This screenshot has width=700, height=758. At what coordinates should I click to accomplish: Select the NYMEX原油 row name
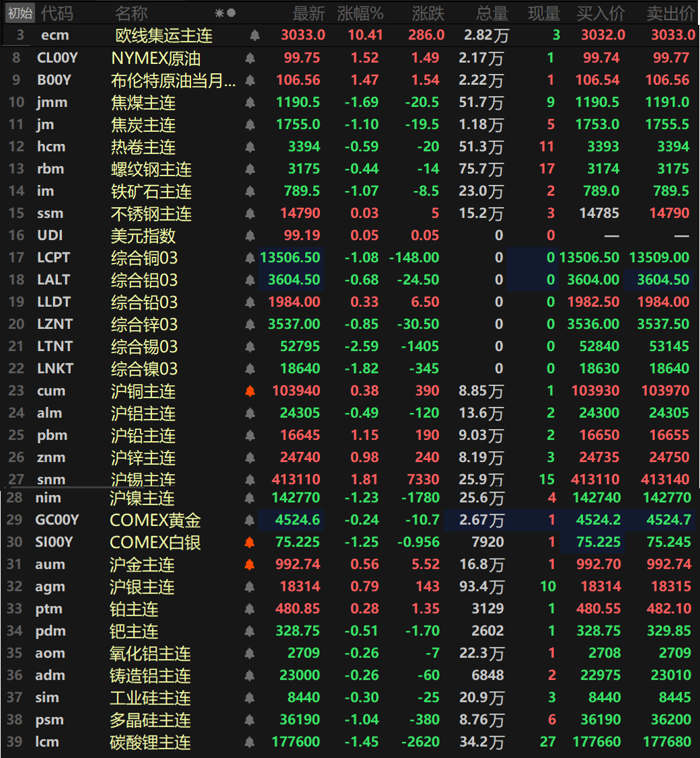click(x=155, y=58)
